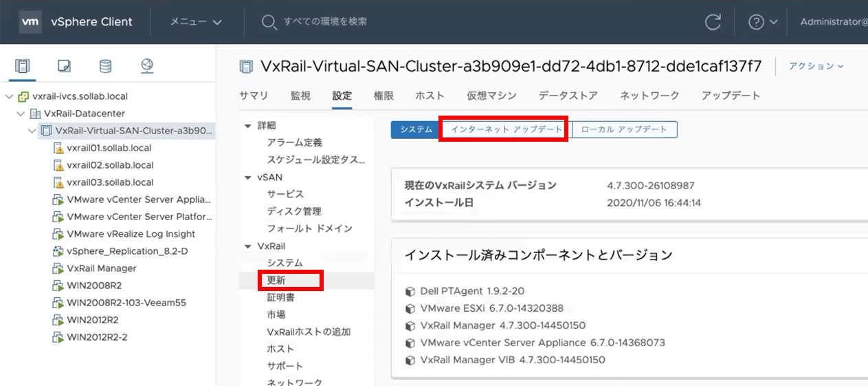Open VxRailホストの追加 settings
This screenshot has width=868, height=386.
309,332
